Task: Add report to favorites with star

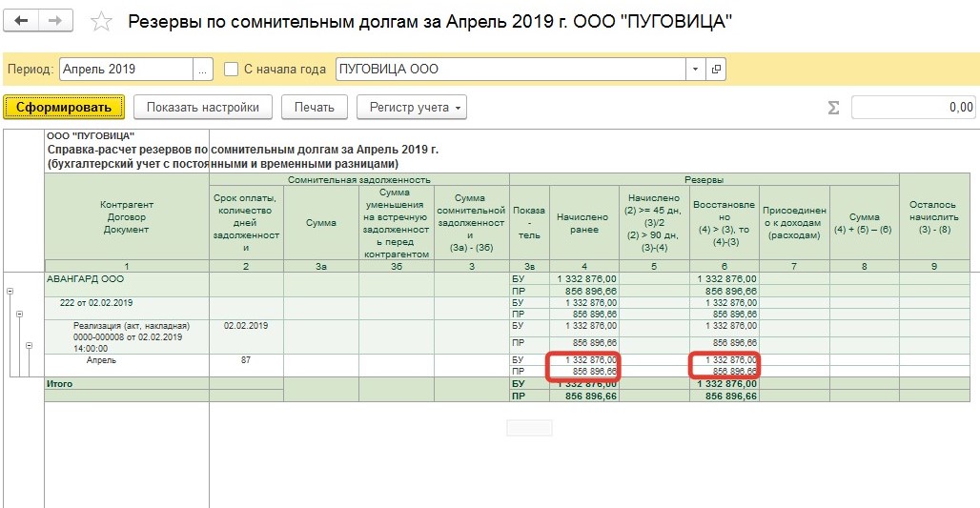Action: point(101,21)
